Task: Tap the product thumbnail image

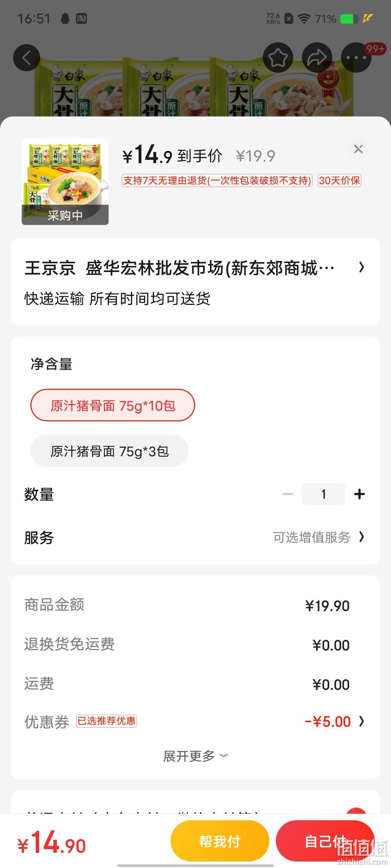Action: (x=65, y=182)
